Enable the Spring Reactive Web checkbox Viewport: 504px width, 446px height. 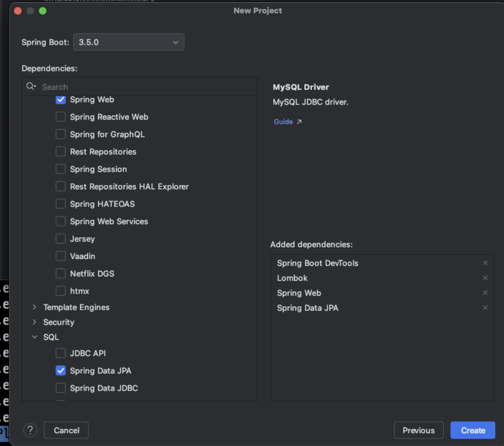[61, 117]
